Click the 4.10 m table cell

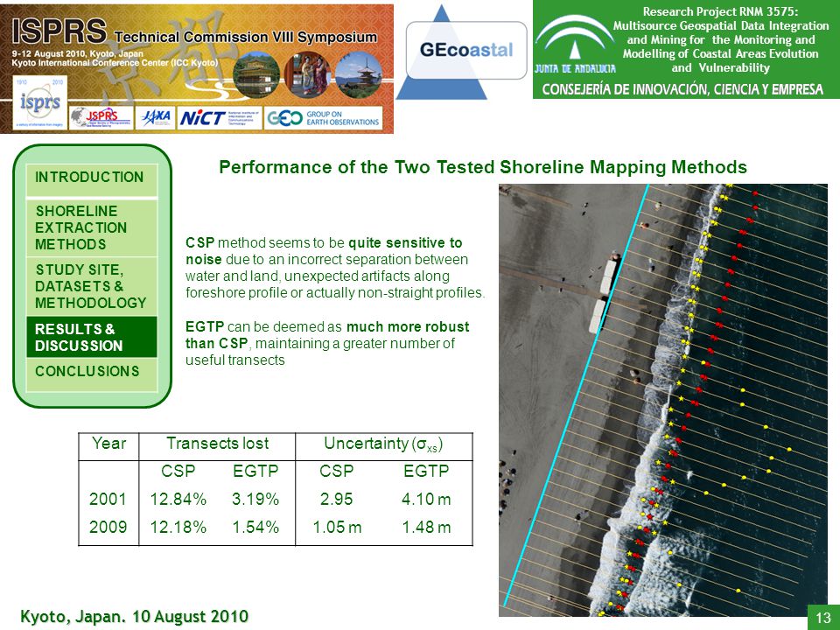[426, 500]
